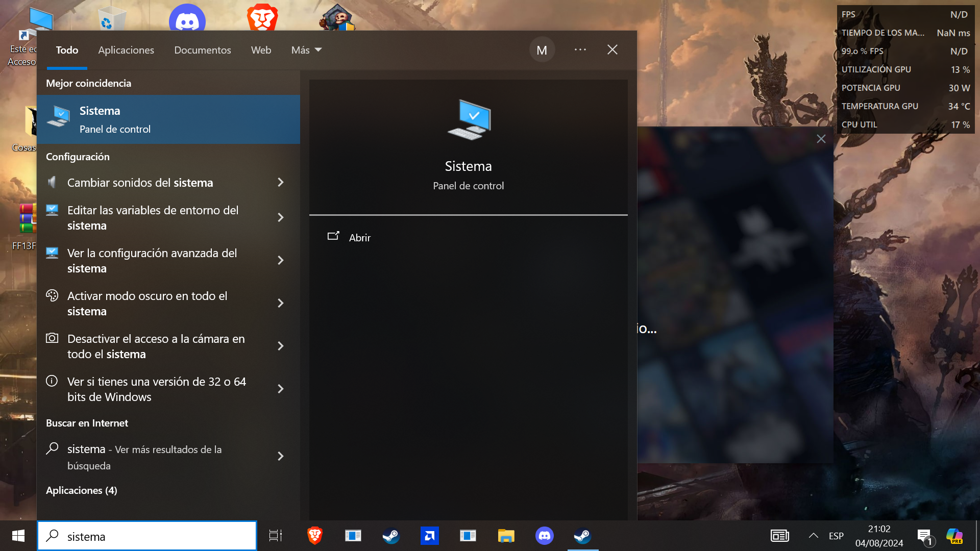Show hidden system tray icons

coord(814,536)
